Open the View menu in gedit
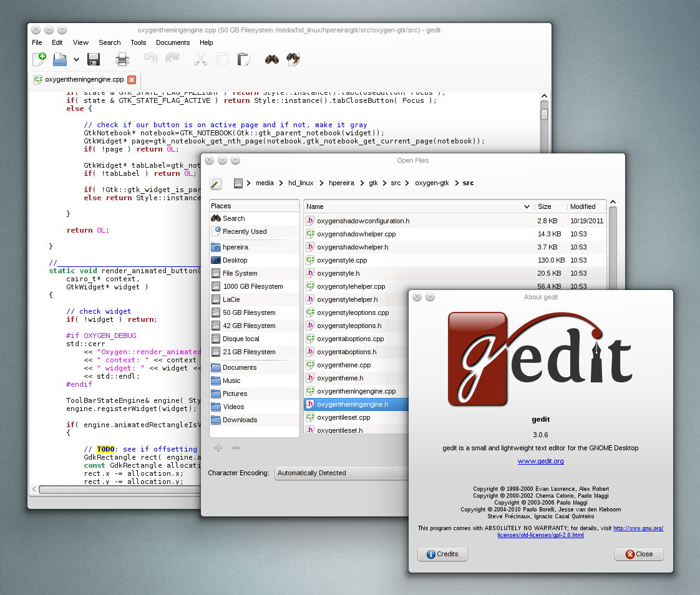The image size is (700, 595). tap(81, 42)
